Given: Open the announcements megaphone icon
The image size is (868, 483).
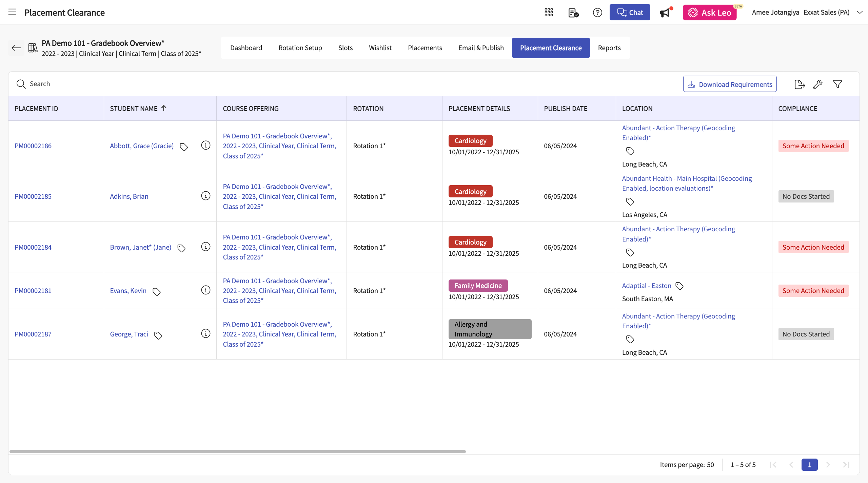Looking at the screenshot, I should (665, 13).
